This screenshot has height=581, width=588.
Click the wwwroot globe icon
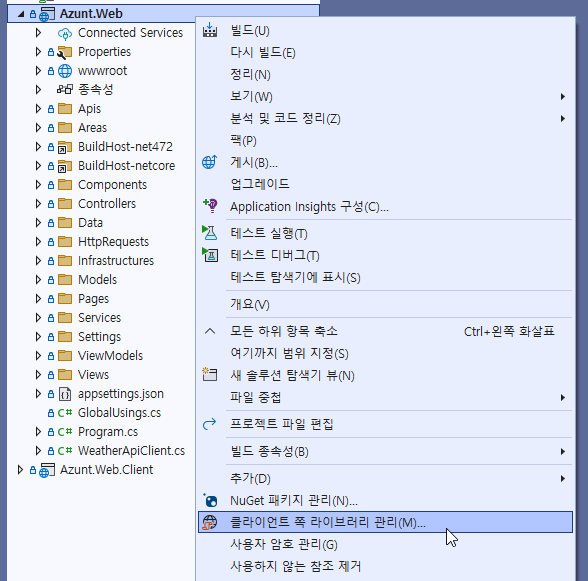[65, 71]
